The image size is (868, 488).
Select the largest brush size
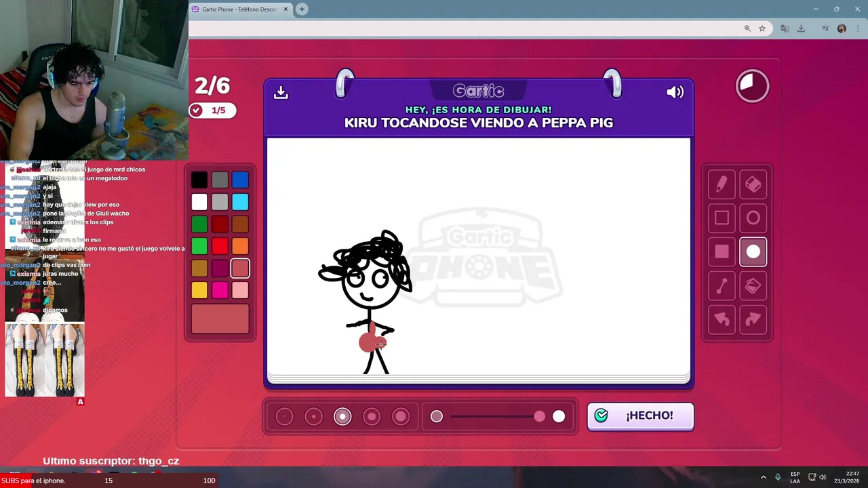pos(401,416)
